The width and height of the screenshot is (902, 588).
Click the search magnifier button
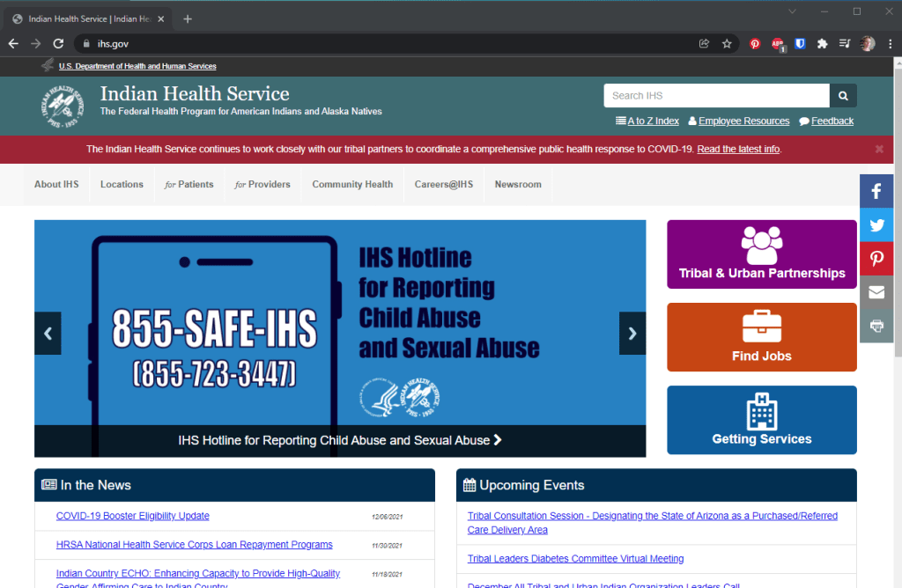click(843, 96)
